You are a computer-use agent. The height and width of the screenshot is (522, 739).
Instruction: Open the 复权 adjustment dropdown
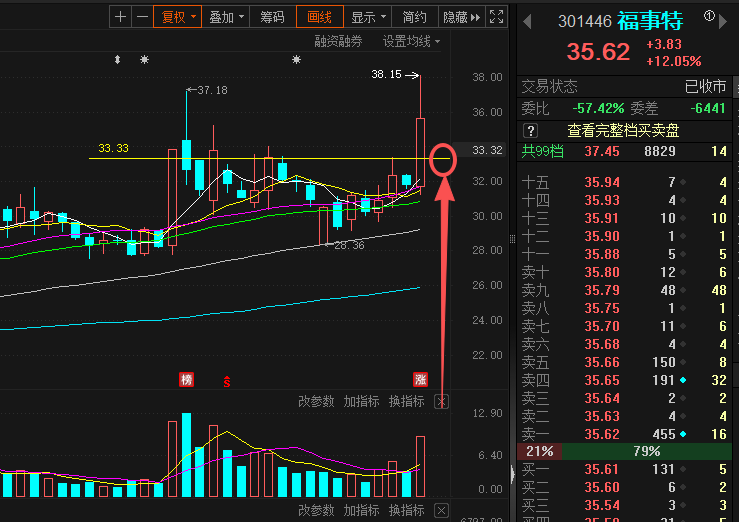[178, 17]
